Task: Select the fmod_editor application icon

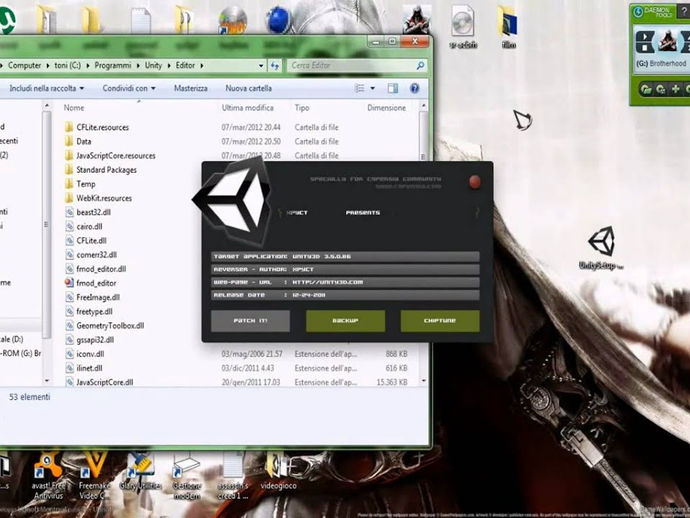Action: point(70,283)
